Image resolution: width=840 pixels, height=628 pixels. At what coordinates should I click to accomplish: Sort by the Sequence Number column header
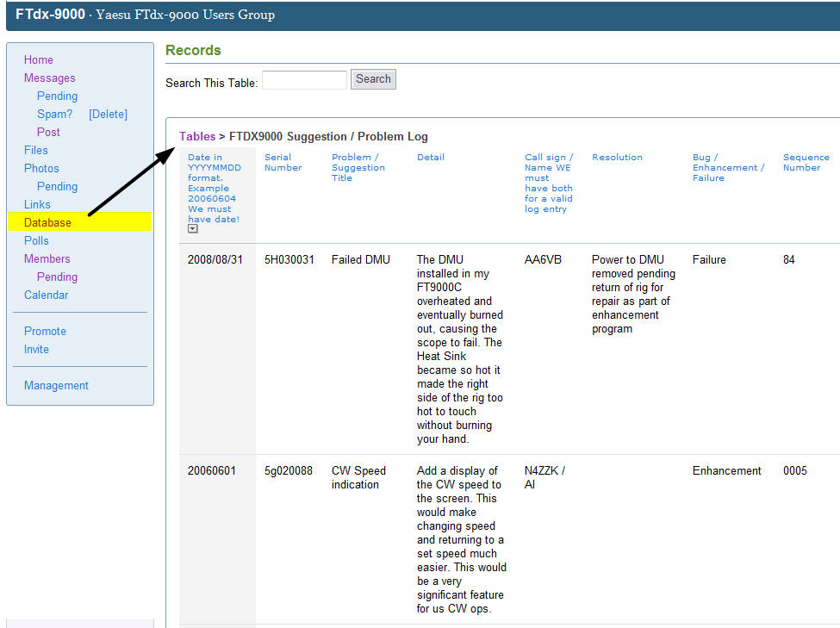(x=806, y=162)
